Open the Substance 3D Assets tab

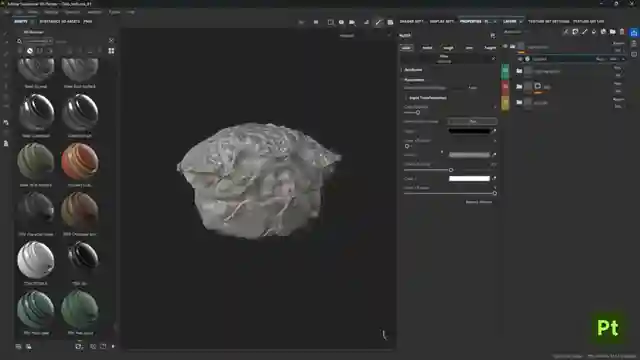click(60, 22)
